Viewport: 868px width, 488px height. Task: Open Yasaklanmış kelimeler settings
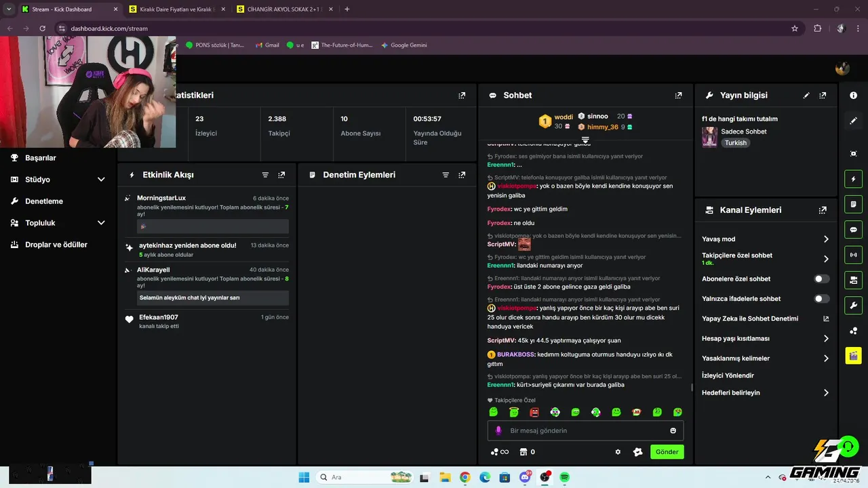(766, 358)
